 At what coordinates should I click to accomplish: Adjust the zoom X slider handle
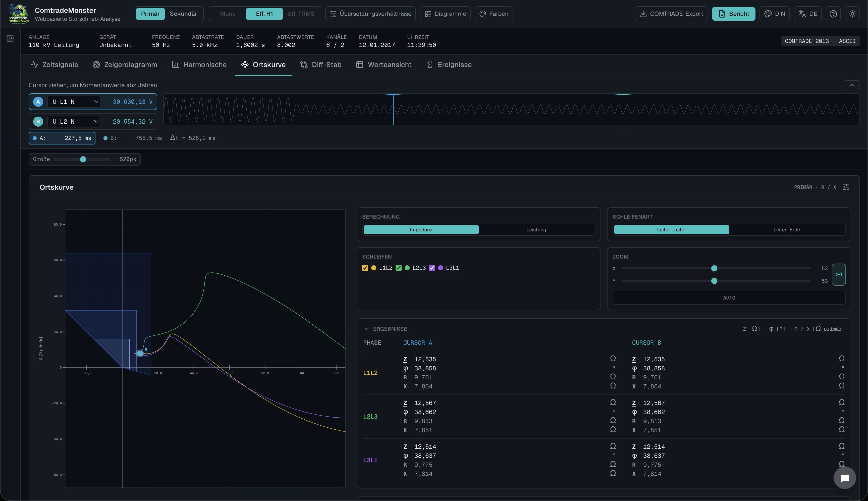click(714, 268)
